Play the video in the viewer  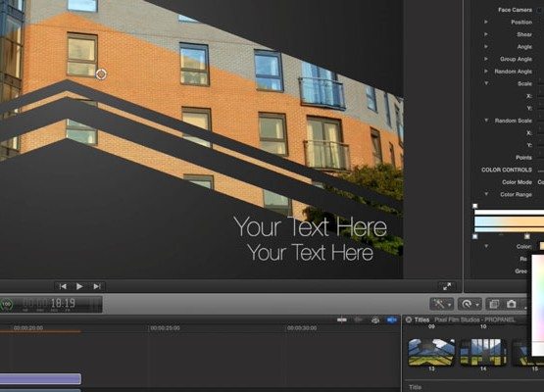79,286
